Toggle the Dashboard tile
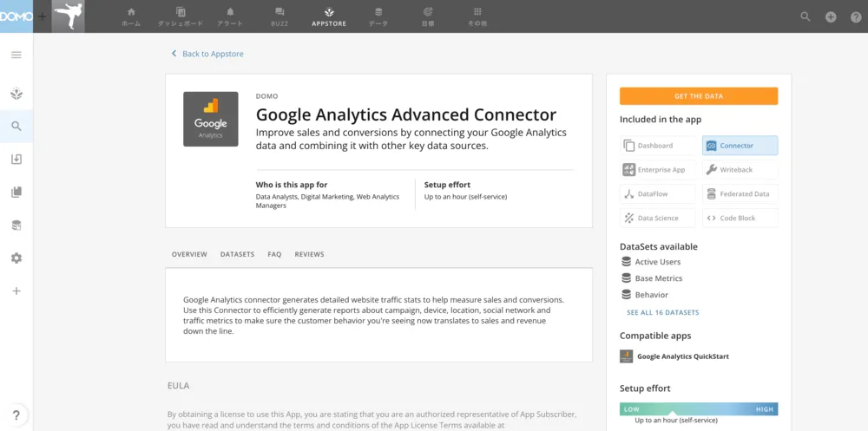 [x=658, y=146]
